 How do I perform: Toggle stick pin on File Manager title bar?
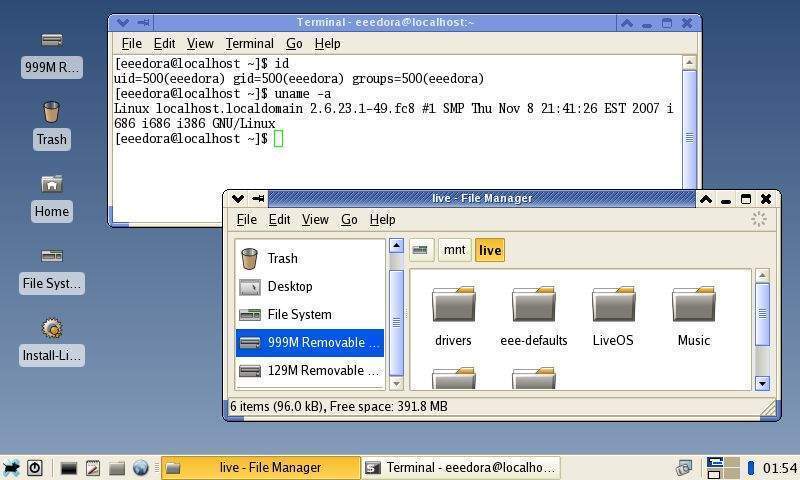[258, 199]
